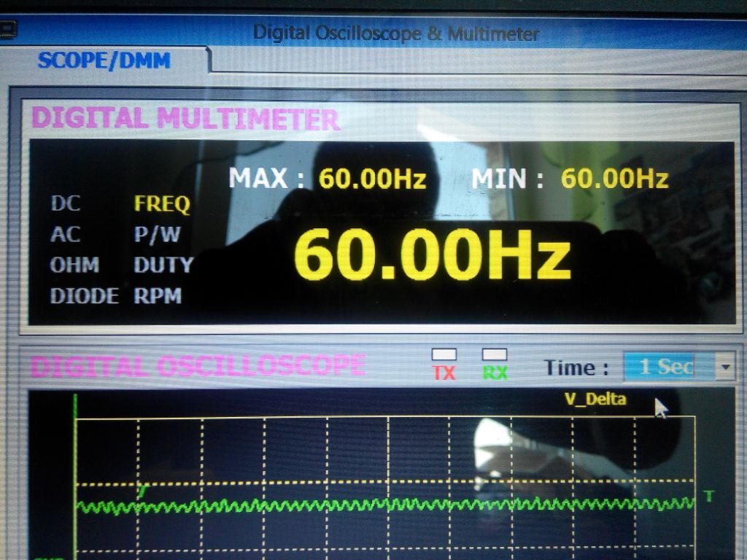The image size is (747, 560).
Task: Click the RX indicator light
Action: (495, 354)
